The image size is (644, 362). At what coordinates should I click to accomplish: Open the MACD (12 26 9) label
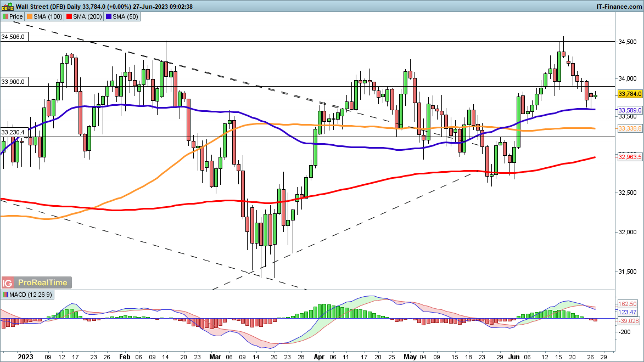(27, 295)
